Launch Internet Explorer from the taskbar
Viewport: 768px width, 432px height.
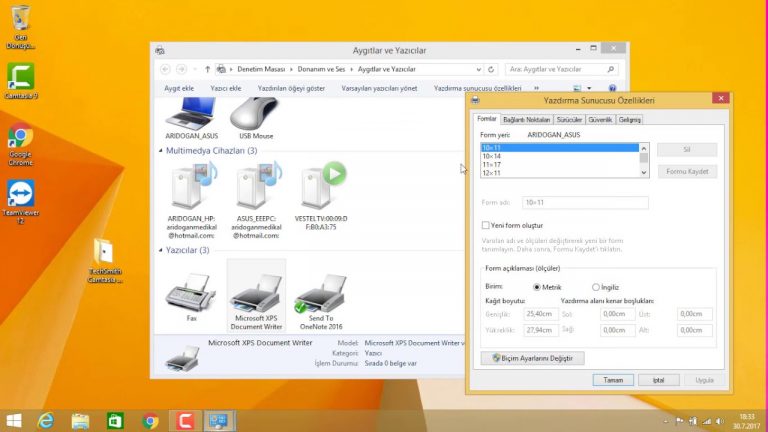(x=46, y=420)
